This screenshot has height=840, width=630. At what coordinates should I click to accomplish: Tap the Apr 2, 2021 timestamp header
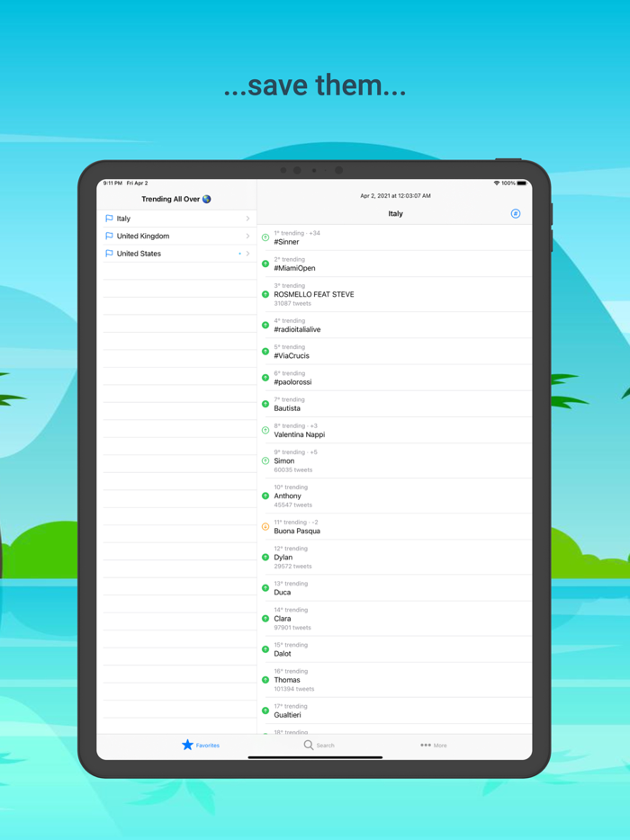click(395, 196)
